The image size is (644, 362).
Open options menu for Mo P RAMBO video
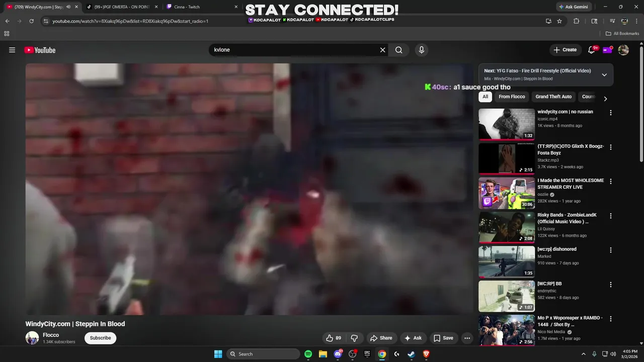(x=611, y=319)
